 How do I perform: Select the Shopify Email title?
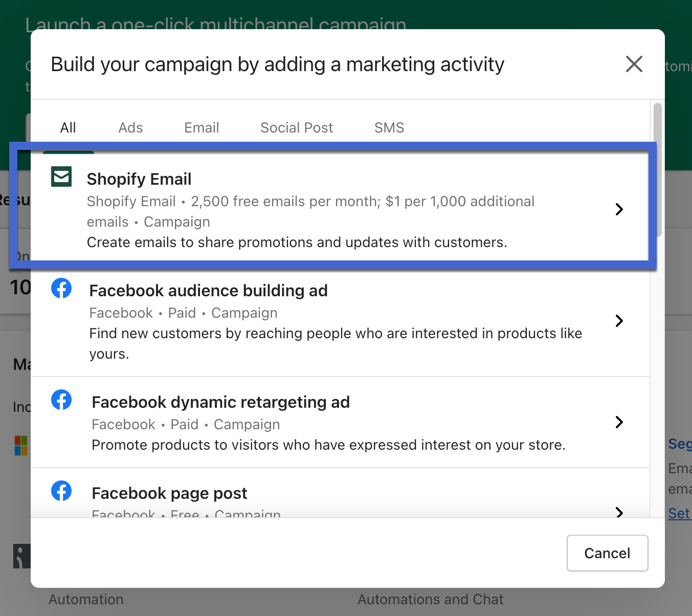(139, 180)
